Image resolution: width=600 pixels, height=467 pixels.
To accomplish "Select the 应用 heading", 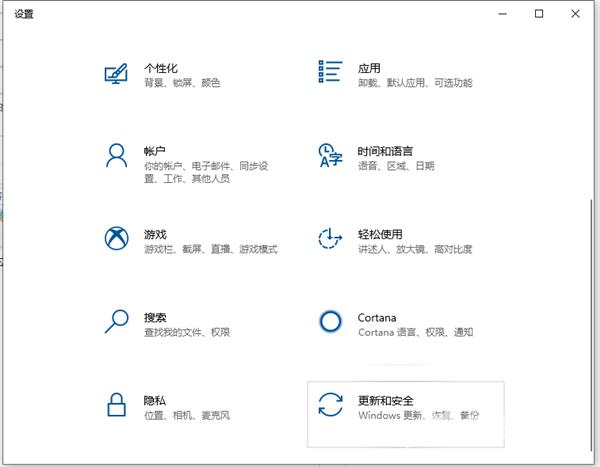I will click(369, 69).
